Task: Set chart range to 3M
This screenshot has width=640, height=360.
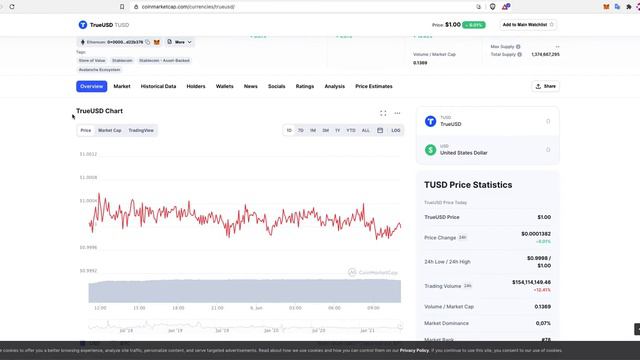Action: (325, 131)
